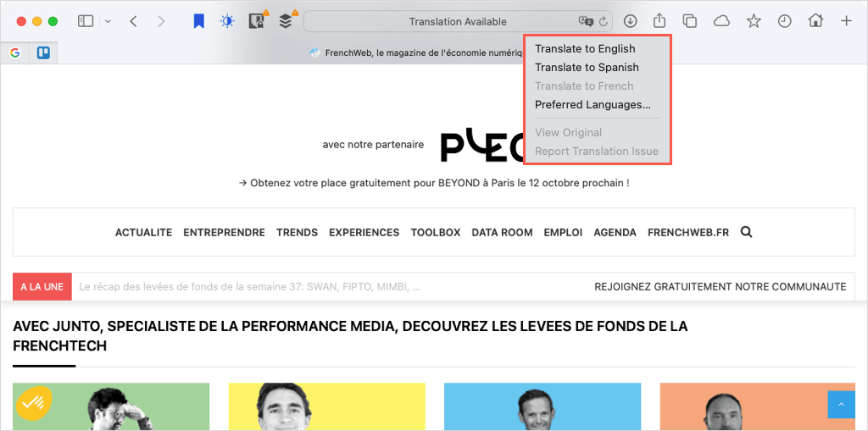
Task: Click the blue back-to-top arrow button
Action: point(841,405)
